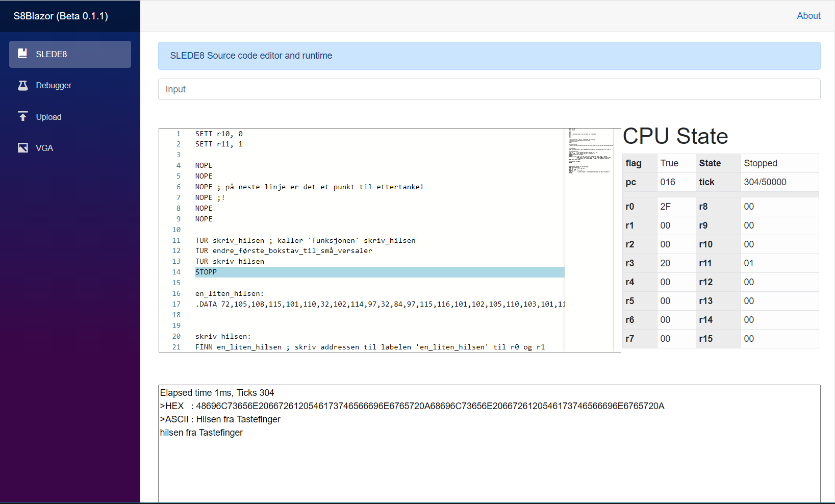Click the pc value 016
This screenshot has height=504, width=835.
(668, 182)
